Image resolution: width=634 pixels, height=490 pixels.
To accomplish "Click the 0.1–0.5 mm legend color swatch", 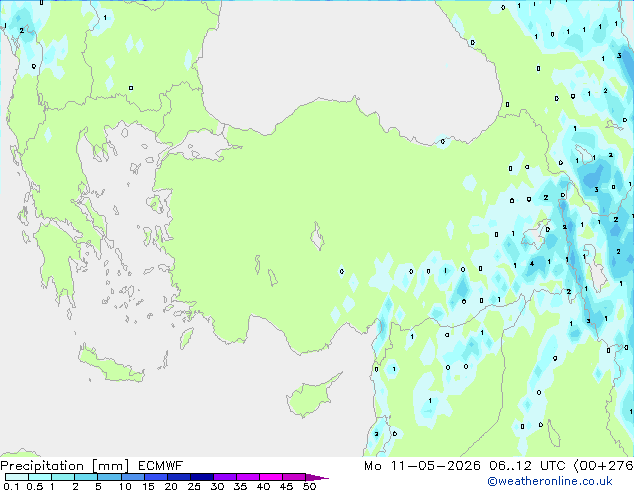I will 17,477.
